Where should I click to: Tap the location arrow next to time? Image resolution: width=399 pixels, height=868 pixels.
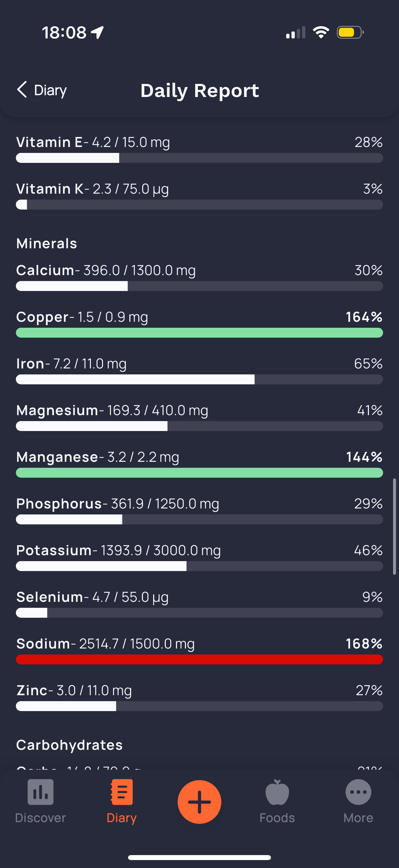[97, 33]
